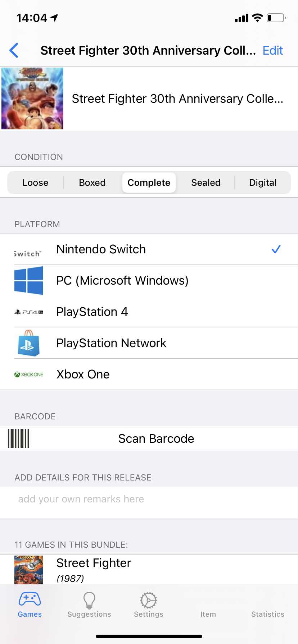
Task: Select PlayStation 4 platform
Action: click(149, 312)
